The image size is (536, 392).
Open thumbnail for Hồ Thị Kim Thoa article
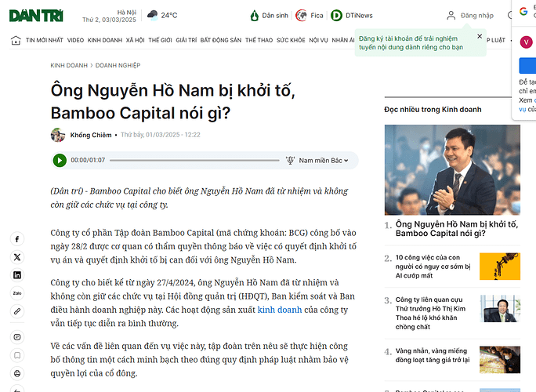pyautogui.click(x=500, y=309)
